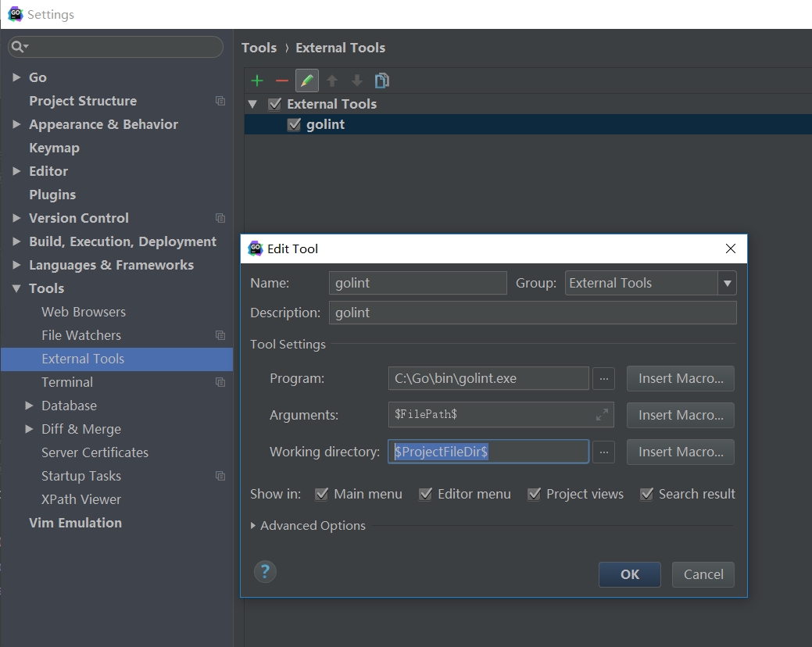Toggle the Project views checkbox
The width and height of the screenshot is (812, 647).
534,494
